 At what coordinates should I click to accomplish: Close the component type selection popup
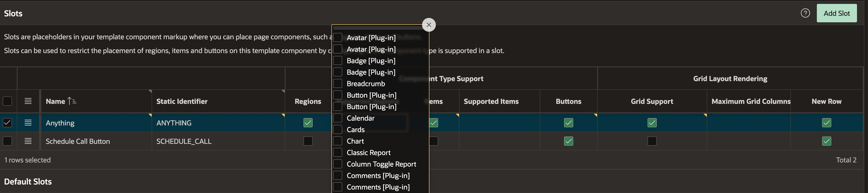(428, 25)
